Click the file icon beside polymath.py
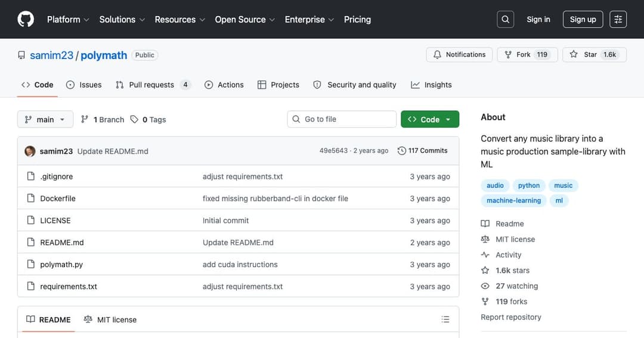Viewport: 644px width, 338px height. [x=31, y=264]
